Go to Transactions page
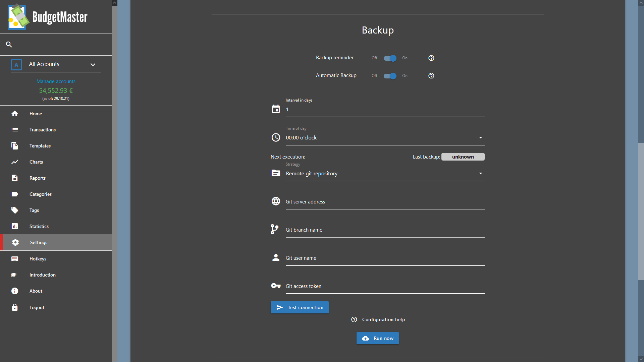 (56, 130)
